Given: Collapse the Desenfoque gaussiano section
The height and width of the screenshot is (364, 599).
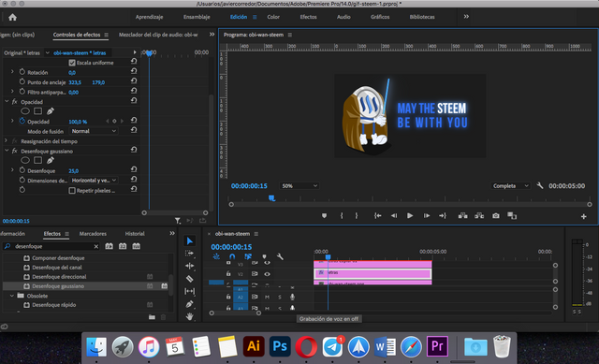Looking at the screenshot, I should (x=7, y=151).
